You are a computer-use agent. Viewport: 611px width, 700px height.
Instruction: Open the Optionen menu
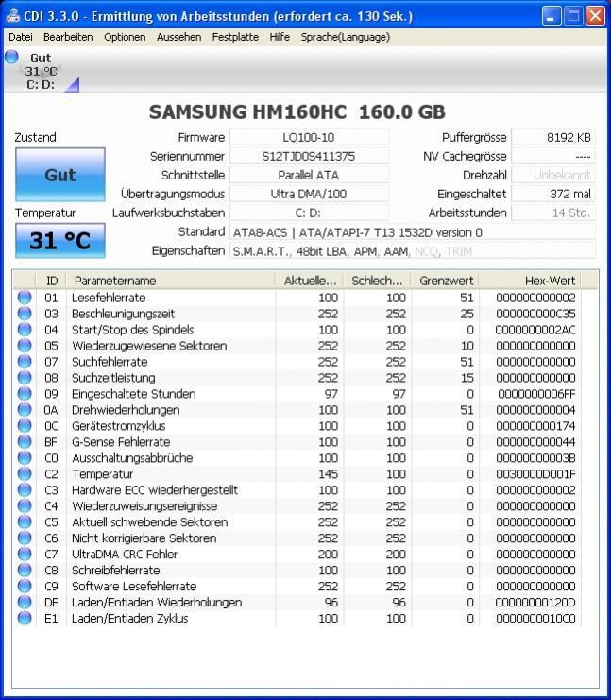[x=125, y=37]
